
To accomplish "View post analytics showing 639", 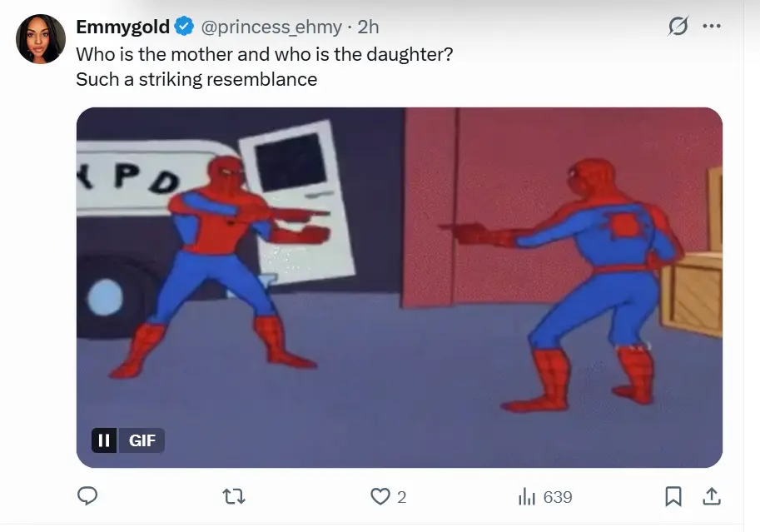I will pos(545,497).
